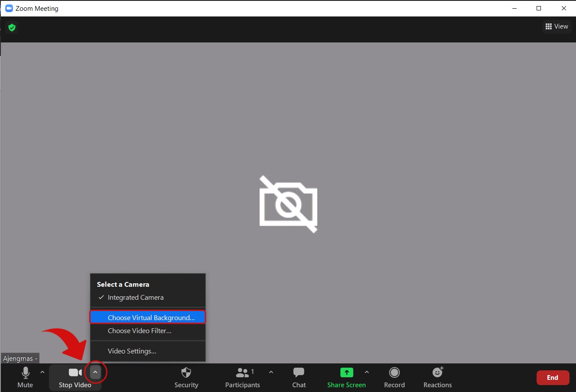The image size is (576, 392).
Task: Expand the Share Screen options chevron
Action: coord(367,372)
